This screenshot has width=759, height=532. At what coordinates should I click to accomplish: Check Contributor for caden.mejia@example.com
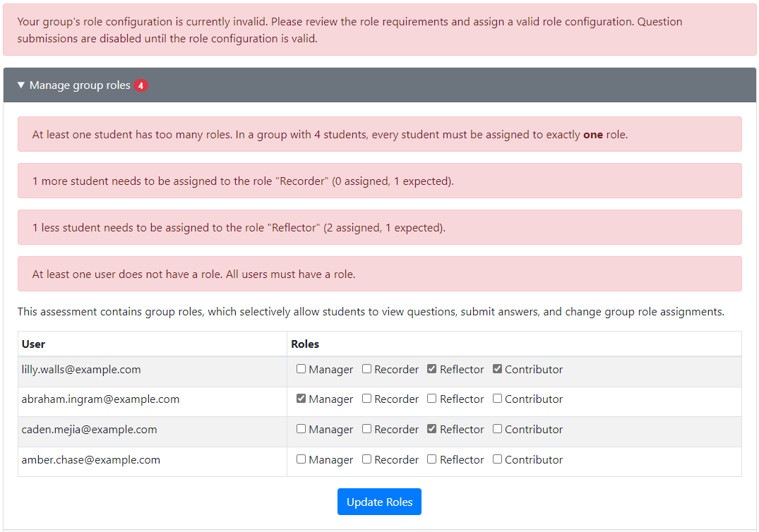point(497,429)
